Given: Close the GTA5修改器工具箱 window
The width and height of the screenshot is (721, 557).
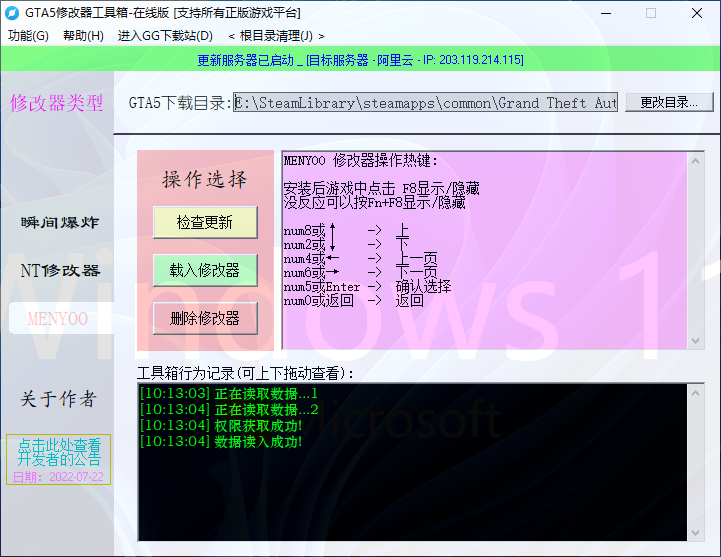Looking at the screenshot, I should click(x=697, y=13).
